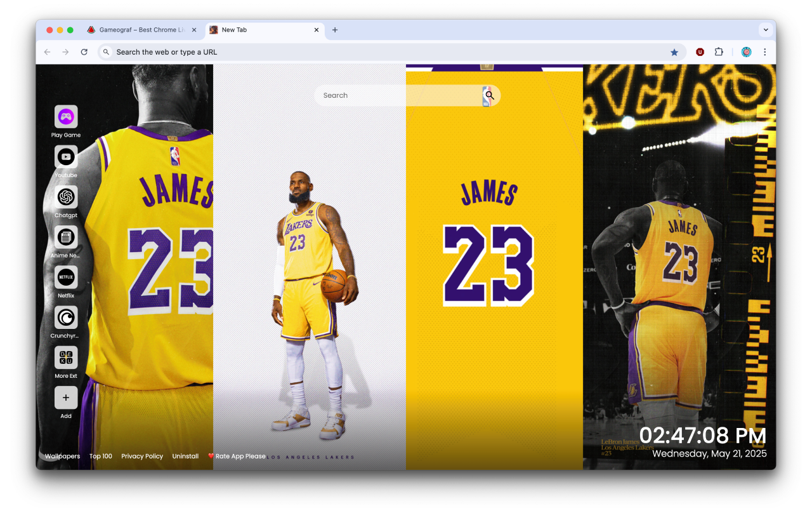Open the Netflix shortcut icon
The width and height of the screenshot is (812, 508).
[65, 277]
